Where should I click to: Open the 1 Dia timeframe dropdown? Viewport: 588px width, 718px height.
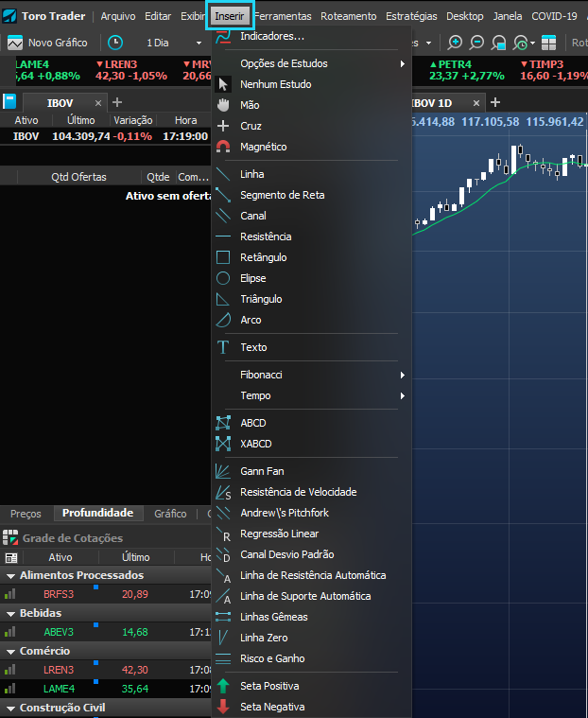pos(174,43)
